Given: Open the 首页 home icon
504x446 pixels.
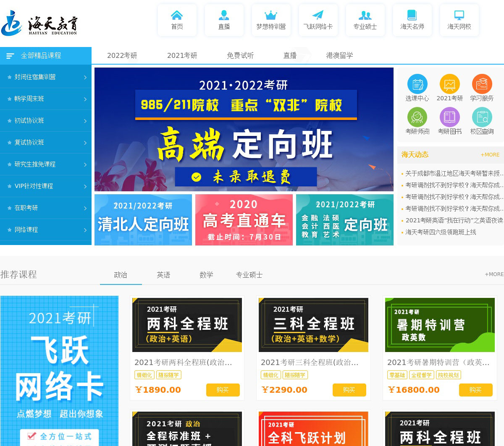Looking at the screenshot, I should (177, 16).
